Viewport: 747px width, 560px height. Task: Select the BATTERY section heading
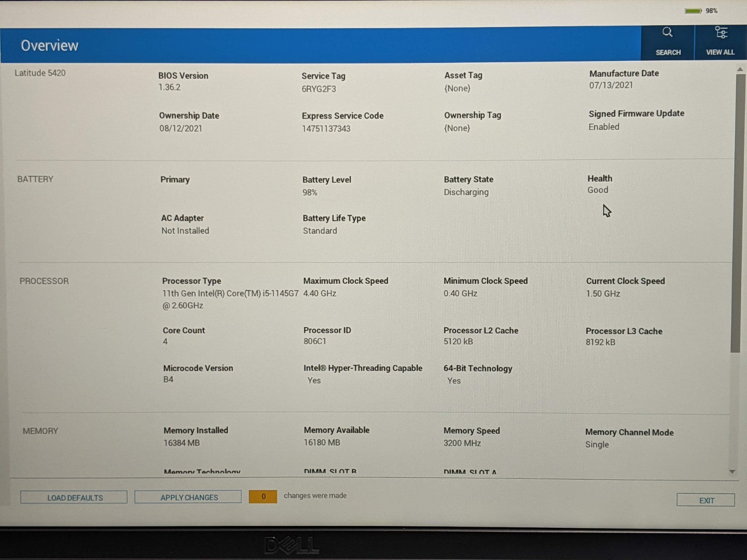pos(35,179)
